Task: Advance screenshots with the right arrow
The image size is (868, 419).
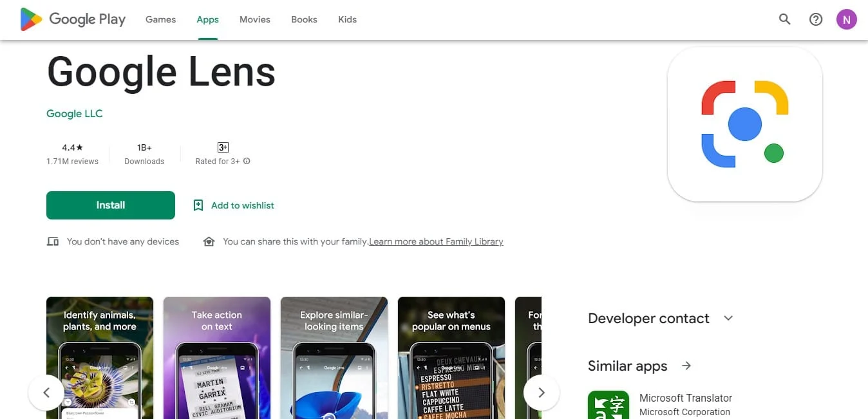Action: click(x=542, y=393)
